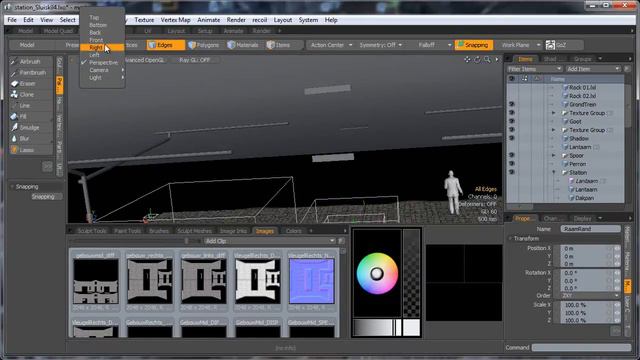The image size is (640, 360).
Task: Select the Smudge tool
Action: [x=31, y=128]
